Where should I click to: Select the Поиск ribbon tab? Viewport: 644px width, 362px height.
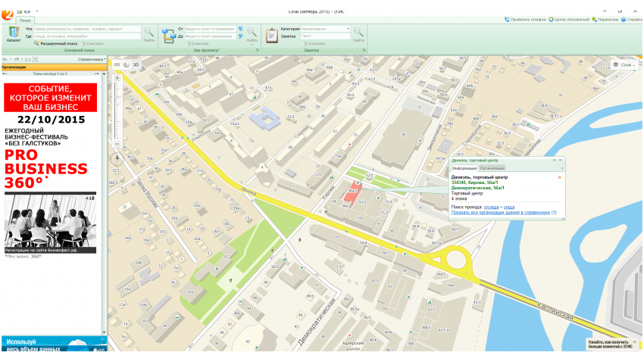click(26, 20)
